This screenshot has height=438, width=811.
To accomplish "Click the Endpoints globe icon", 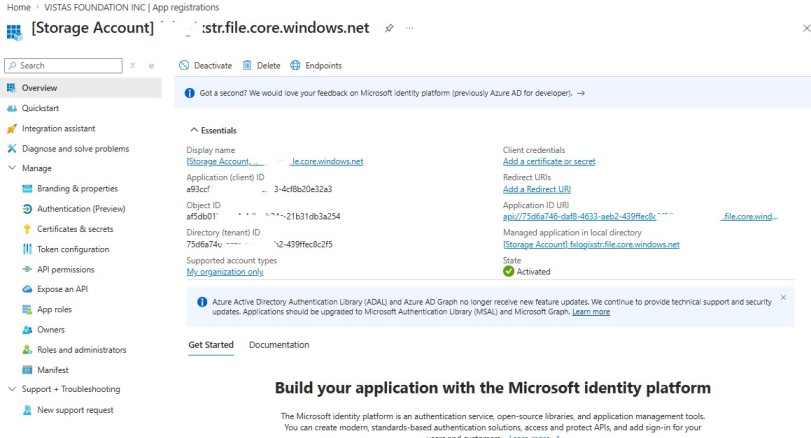I will coord(295,65).
